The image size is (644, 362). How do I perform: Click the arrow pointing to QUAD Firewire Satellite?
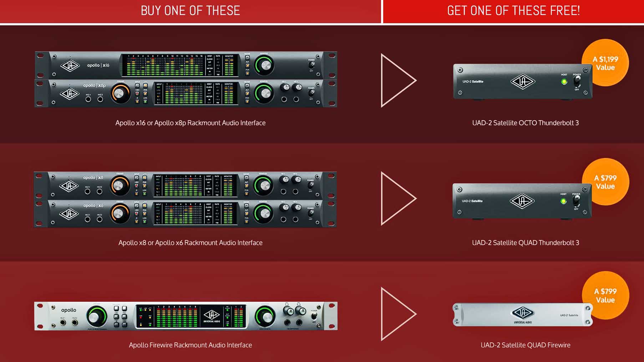[399, 314]
